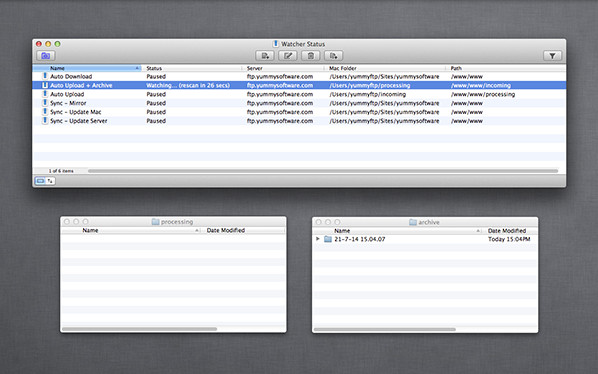Click the archive window title text

pyautogui.click(x=429, y=222)
